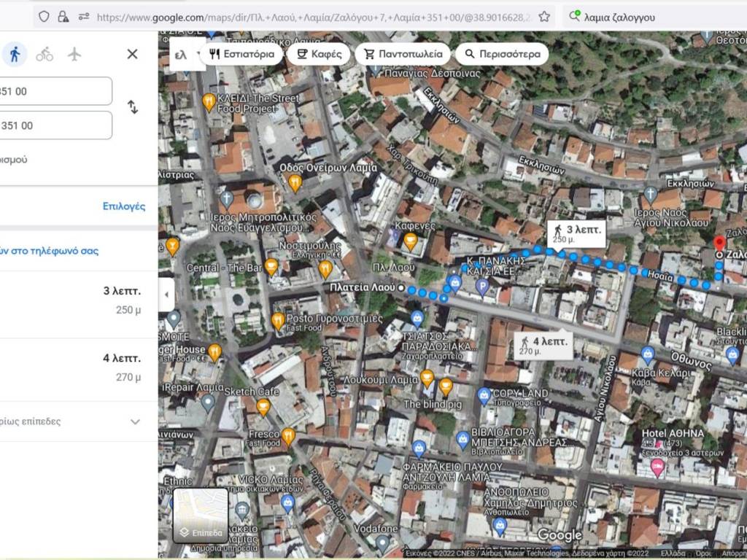Select the 3 λεπτ. 250 μ route
This screenshot has height=560, width=747.
tap(73, 300)
